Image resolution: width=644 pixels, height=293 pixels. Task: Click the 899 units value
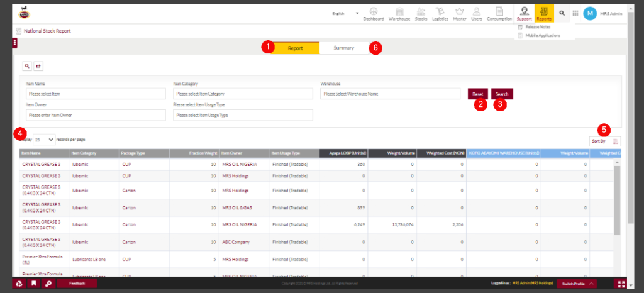pos(362,207)
